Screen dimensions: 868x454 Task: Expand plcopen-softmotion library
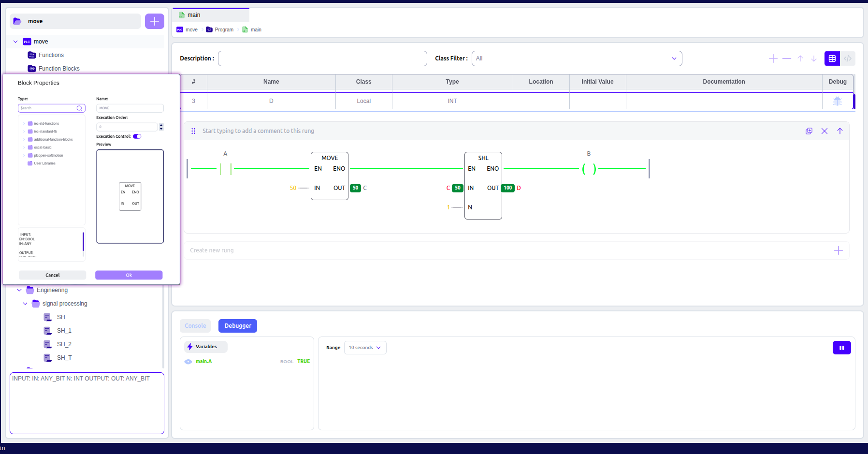click(24, 156)
